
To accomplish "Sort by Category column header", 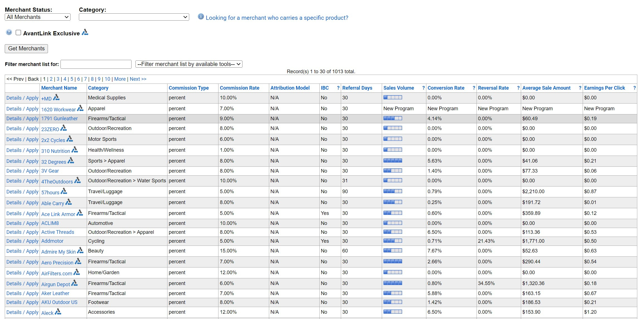I will coord(98,88).
